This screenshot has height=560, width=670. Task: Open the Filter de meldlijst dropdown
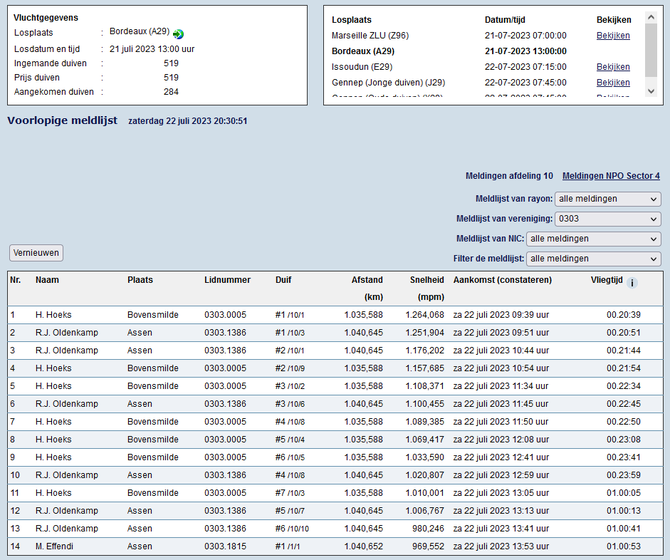pyautogui.click(x=593, y=259)
